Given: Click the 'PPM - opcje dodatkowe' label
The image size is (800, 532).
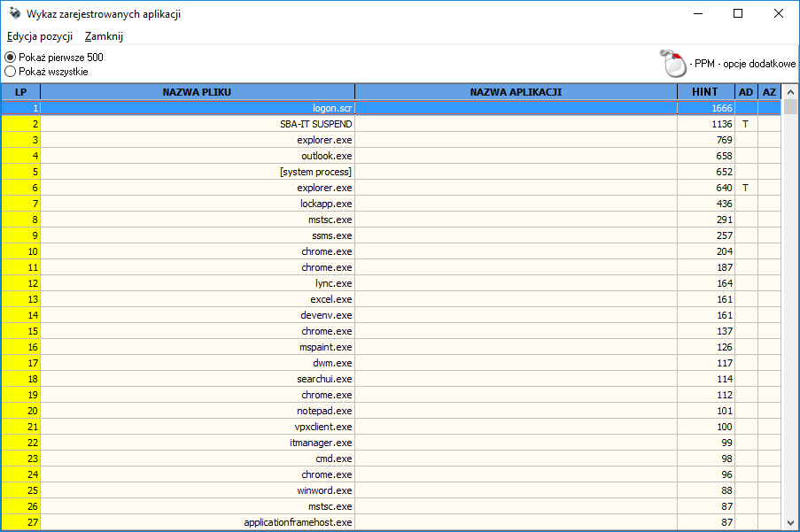Looking at the screenshot, I should pyautogui.click(x=742, y=64).
